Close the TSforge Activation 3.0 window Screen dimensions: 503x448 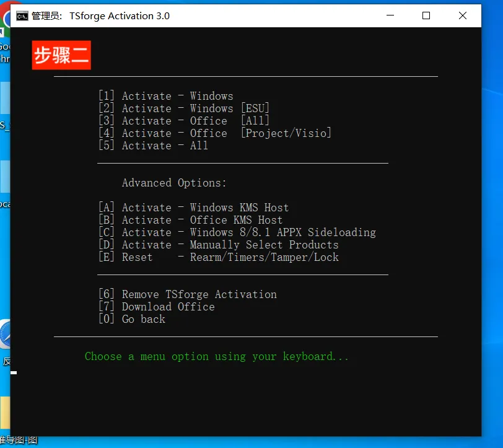coord(463,16)
